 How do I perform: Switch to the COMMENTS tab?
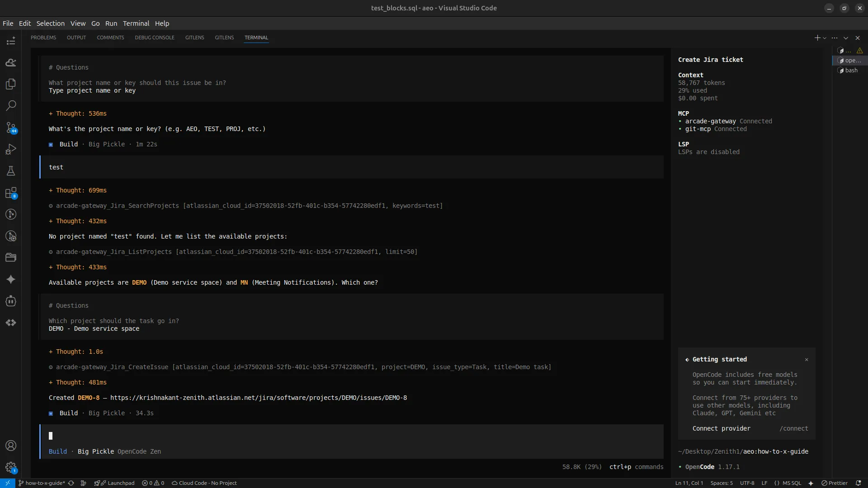pos(110,38)
